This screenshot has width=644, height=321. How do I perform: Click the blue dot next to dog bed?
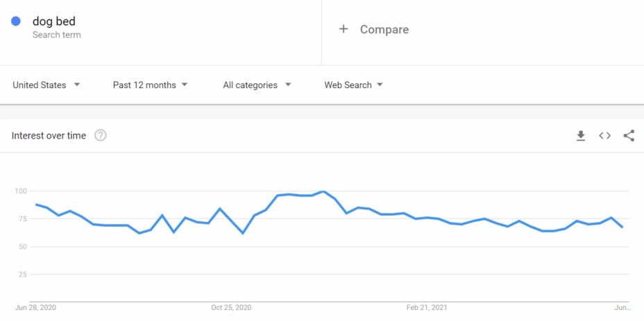16,21
